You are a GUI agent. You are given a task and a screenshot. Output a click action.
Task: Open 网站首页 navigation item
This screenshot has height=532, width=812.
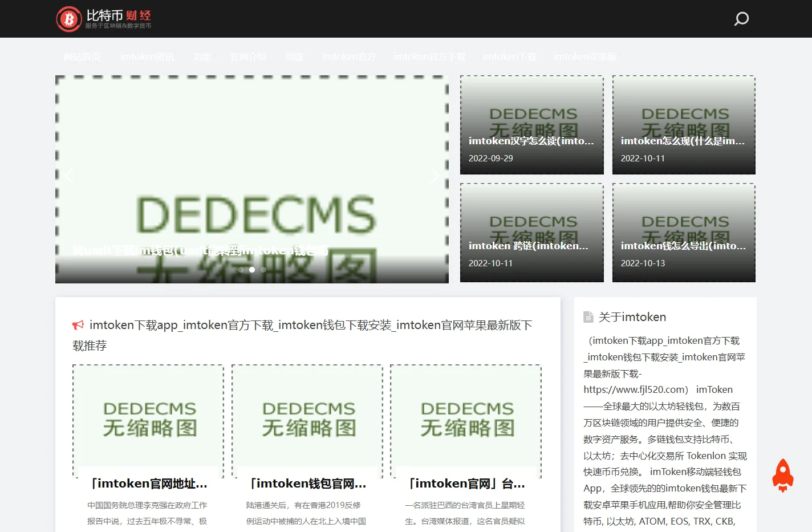pos(82,57)
